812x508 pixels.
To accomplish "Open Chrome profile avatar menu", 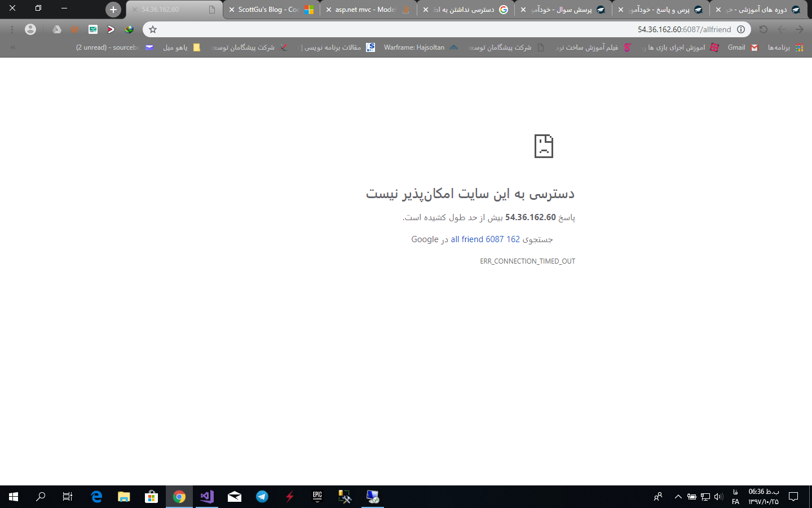I will 30,29.
